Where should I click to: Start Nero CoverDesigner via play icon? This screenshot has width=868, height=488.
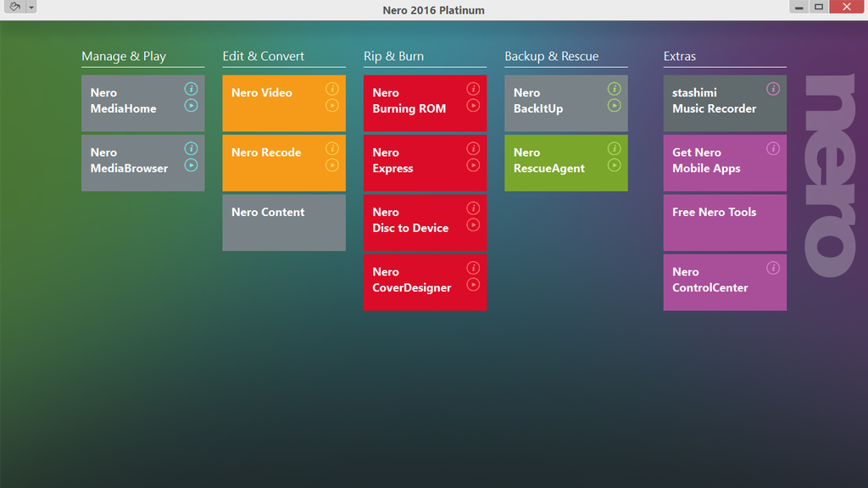click(x=473, y=285)
